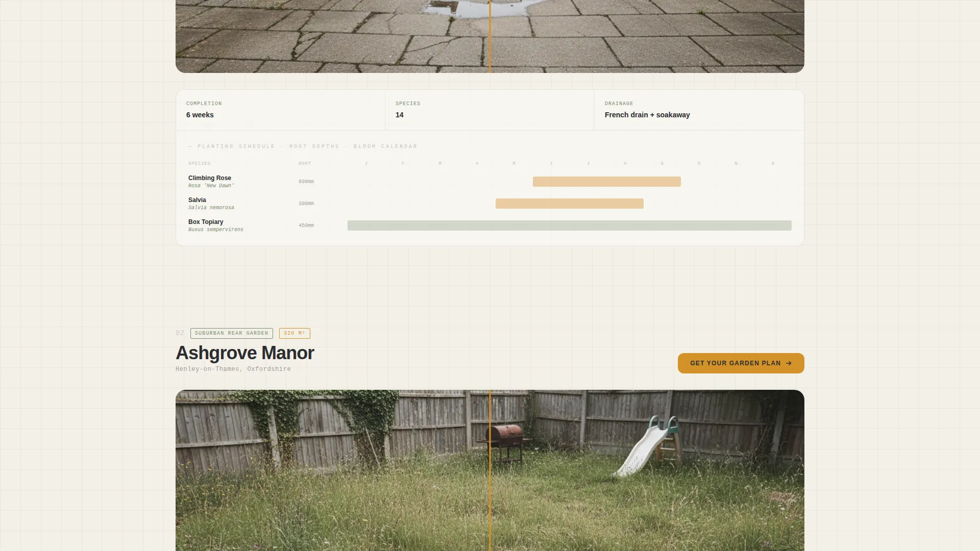Viewport: 980px width, 551px height.
Task: Click the 300mm root depth value
Action: point(306,204)
